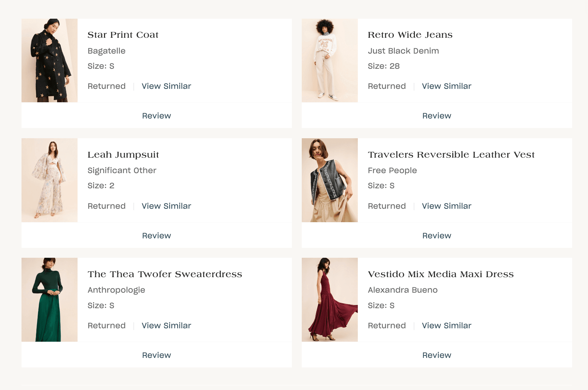Click Returned status on Vestido Maxi Dress

[x=387, y=325]
